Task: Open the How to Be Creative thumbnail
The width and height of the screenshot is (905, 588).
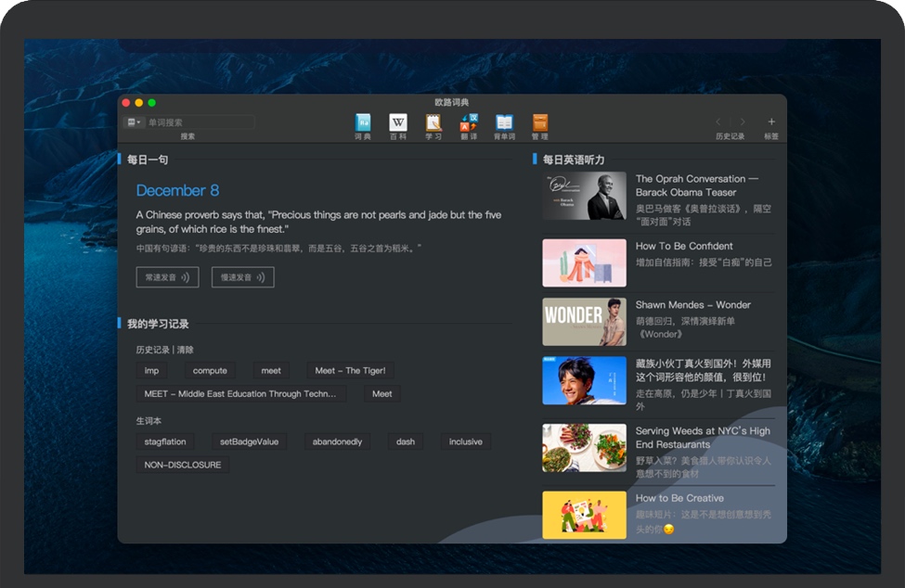Action: (584, 516)
